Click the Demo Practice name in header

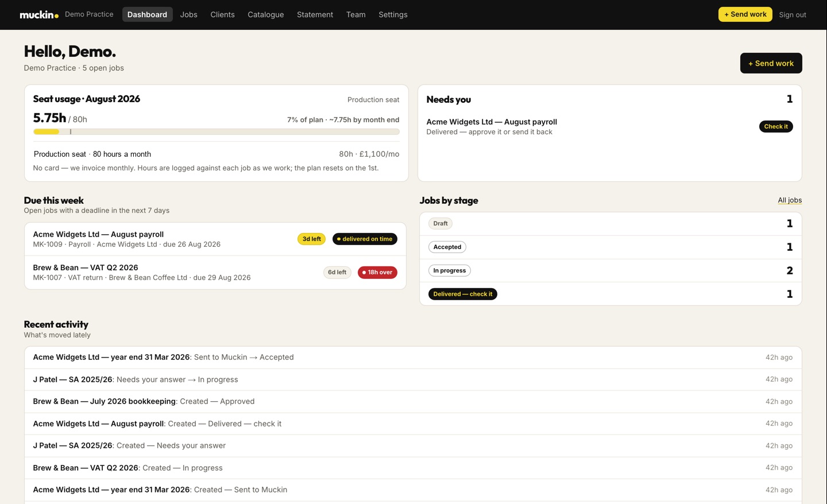click(89, 14)
